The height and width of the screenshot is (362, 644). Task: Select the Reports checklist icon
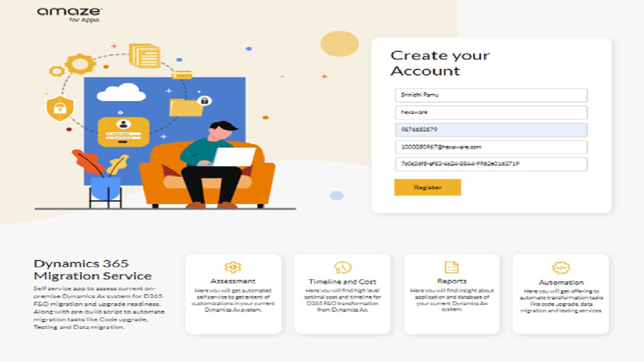[452, 267]
